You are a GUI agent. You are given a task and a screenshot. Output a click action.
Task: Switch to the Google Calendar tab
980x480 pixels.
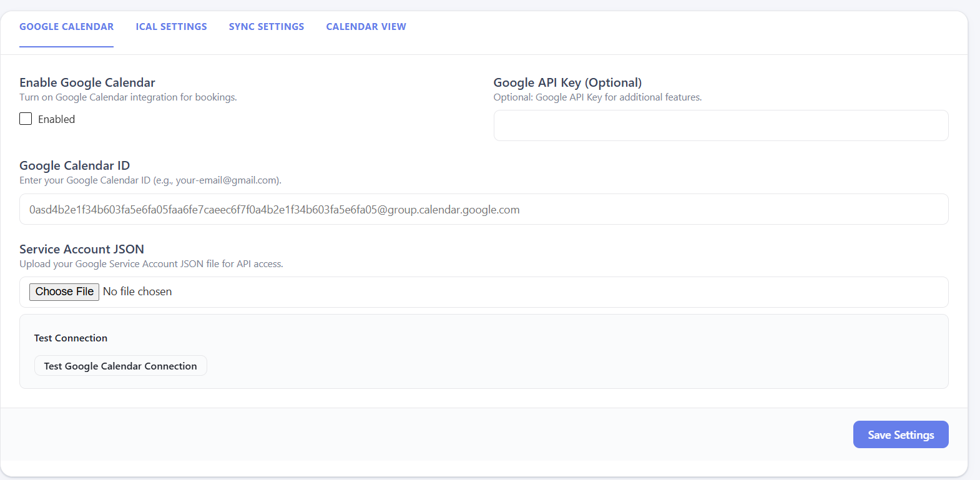(x=66, y=27)
